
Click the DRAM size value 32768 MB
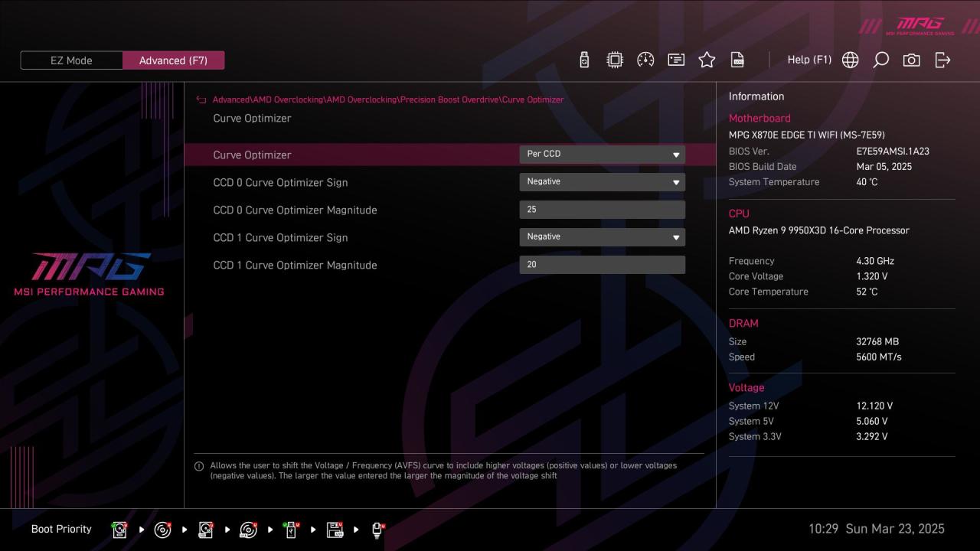877,341
